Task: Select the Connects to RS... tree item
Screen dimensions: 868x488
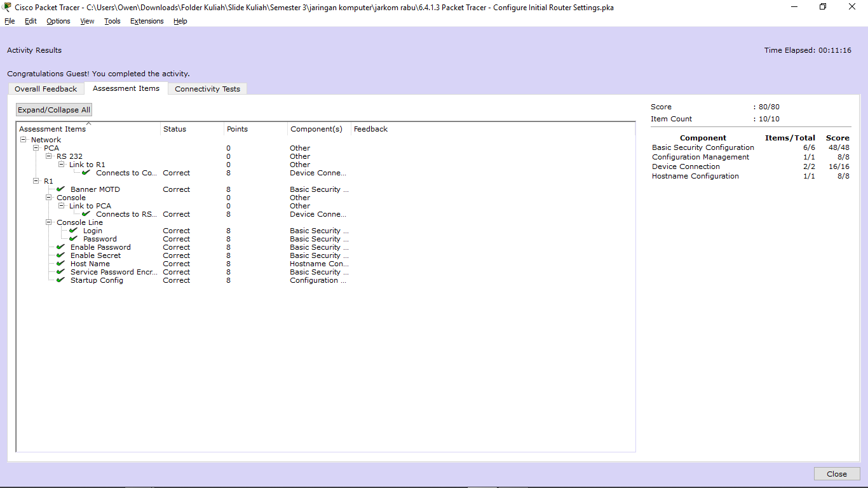Action: (x=126, y=214)
